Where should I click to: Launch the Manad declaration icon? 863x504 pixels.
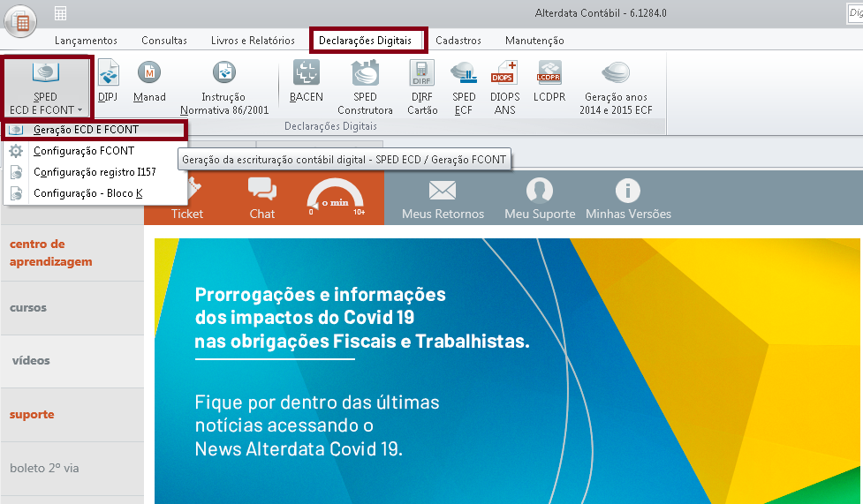point(149,81)
